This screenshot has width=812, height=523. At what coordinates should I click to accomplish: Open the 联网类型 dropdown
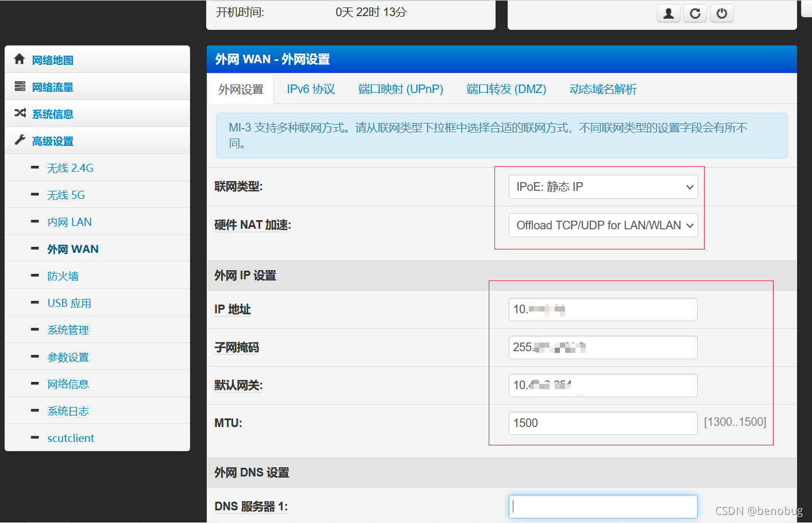(x=603, y=187)
